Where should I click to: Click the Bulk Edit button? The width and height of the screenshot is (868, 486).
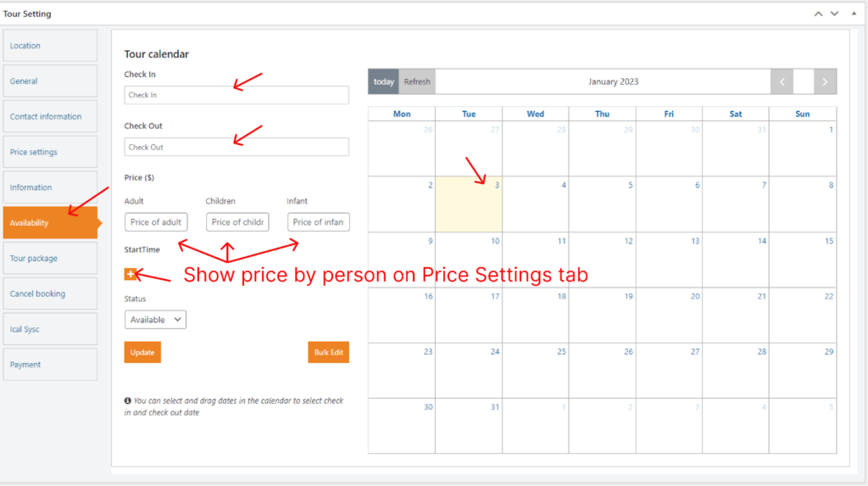[x=328, y=352]
